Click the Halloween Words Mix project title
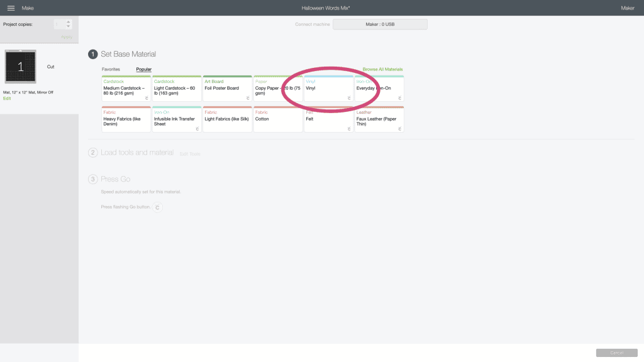644x362 pixels. (326, 8)
